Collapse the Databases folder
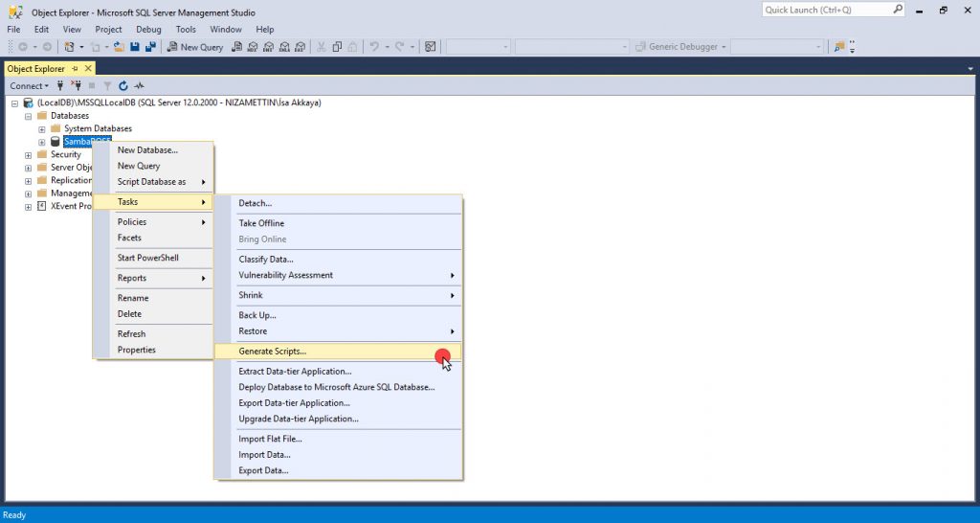Screen dimensions: 980x523 click(28, 116)
